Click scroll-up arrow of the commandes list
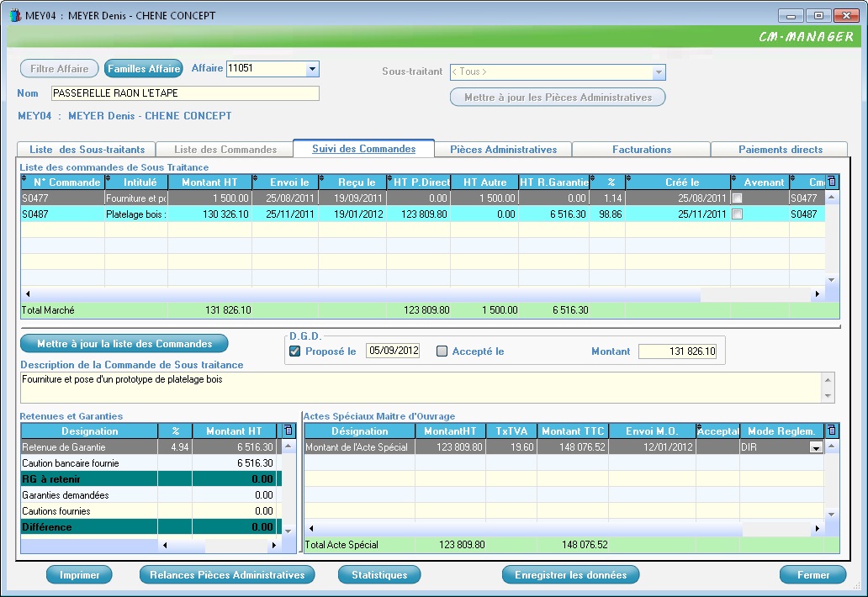 tap(832, 197)
